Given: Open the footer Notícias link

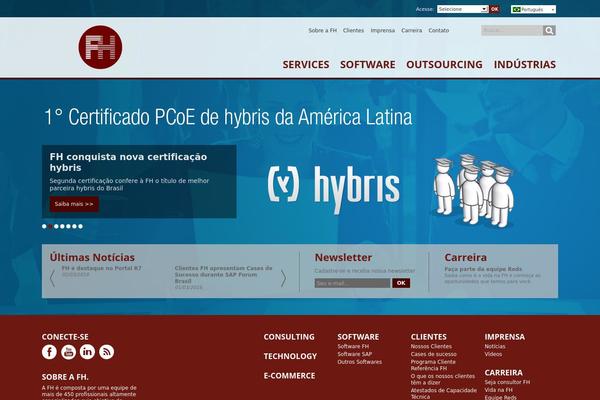Looking at the screenshot, I should (x=495, y=346).
